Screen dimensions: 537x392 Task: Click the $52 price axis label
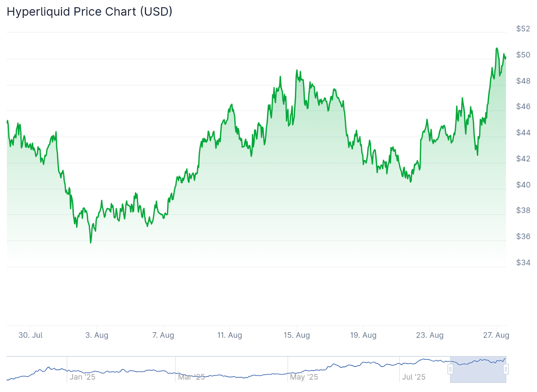523,29
